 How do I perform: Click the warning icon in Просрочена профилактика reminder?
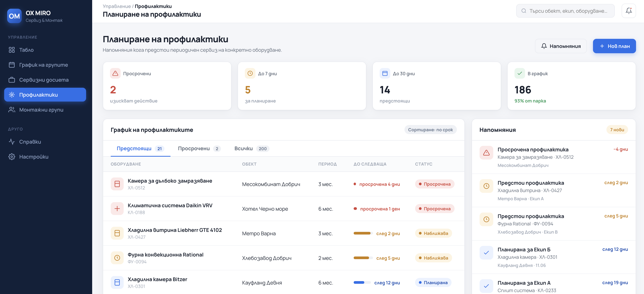pos(486,153)
